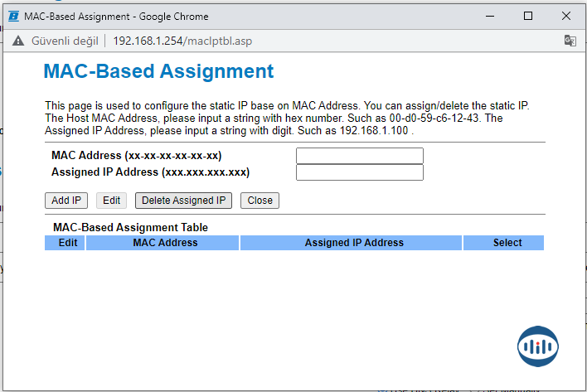Click the blue circular floating widget icon
This screenshot has width=587, height=392.
538,346
